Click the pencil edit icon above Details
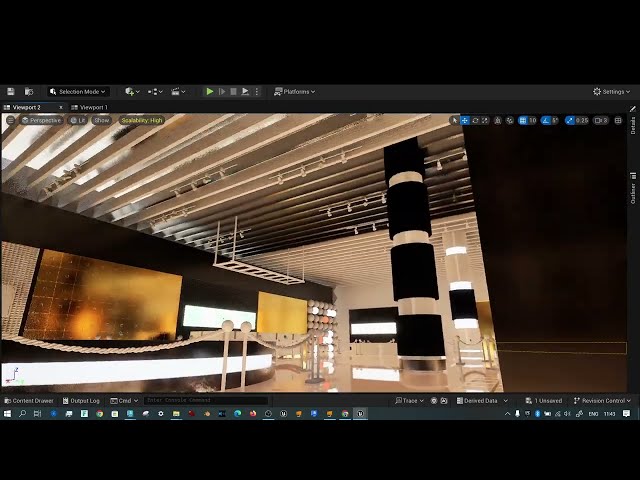640x480 pixels. point(633,109)
